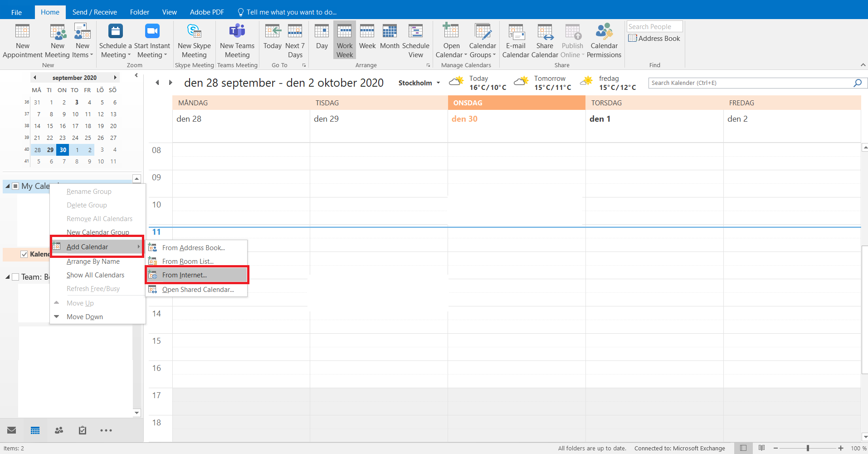Go to next week with forward arrow
The width and height of the screenshot is (868, 454).
click(x=171, y=83)
